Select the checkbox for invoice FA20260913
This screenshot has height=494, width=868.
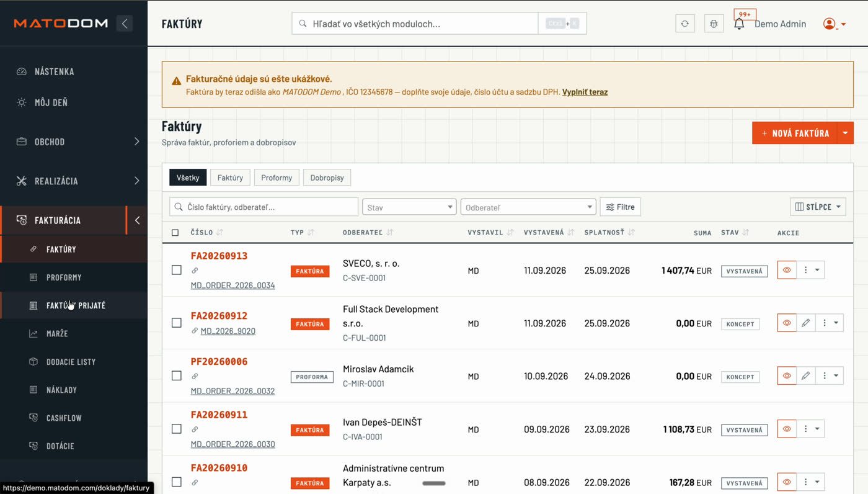(x=176, y=270)
